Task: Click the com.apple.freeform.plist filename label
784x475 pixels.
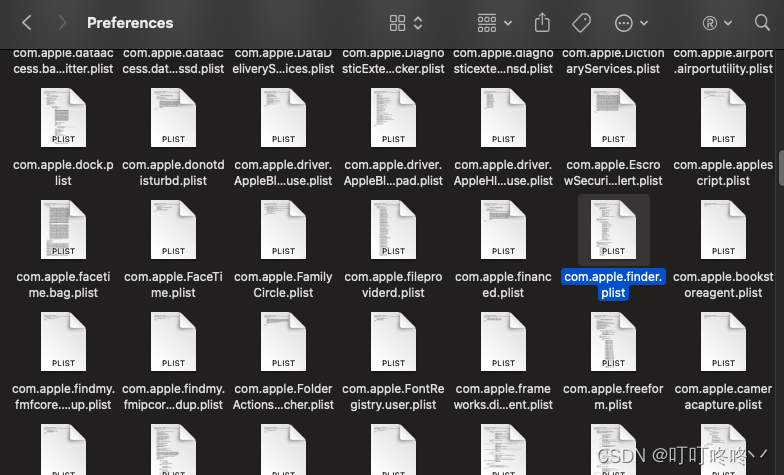Action: pyautogui.click(x=613, y=396)
